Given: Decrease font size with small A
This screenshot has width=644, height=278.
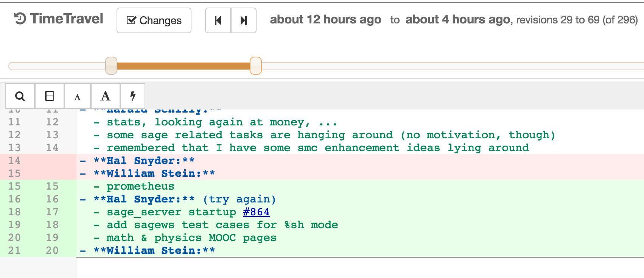Looking at the screenshot, I should pos(78,97).
